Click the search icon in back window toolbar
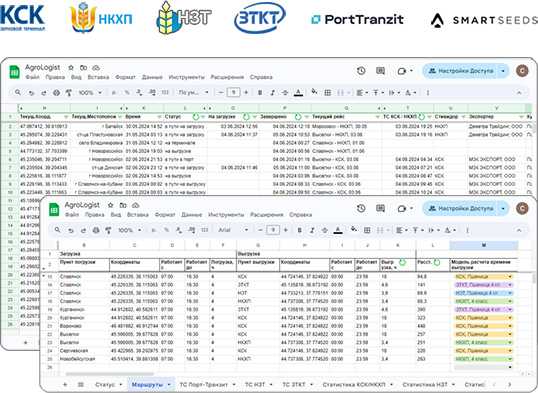The image size is (538, 393). (x=18, y=93)
